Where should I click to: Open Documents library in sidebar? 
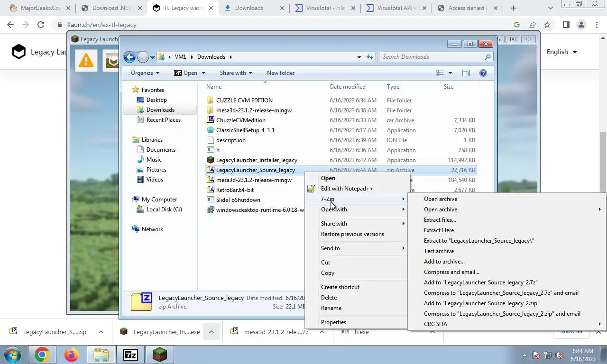pos(161,150)
